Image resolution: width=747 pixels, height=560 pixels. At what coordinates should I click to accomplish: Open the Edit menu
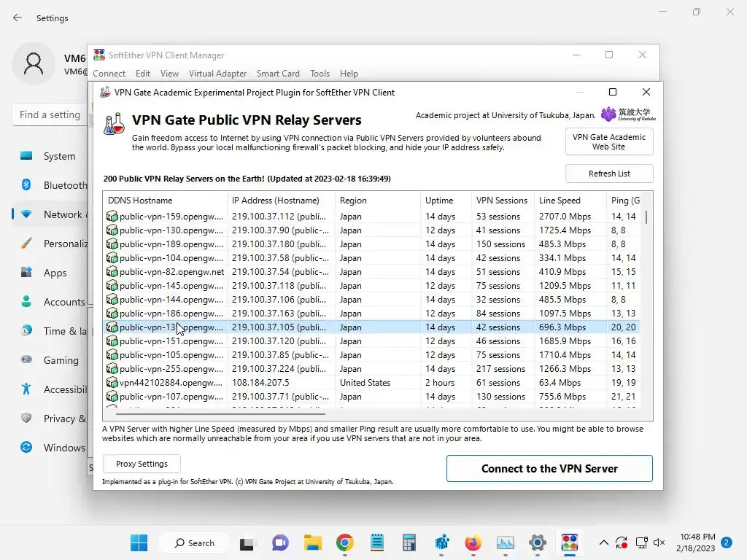point(142,74)
